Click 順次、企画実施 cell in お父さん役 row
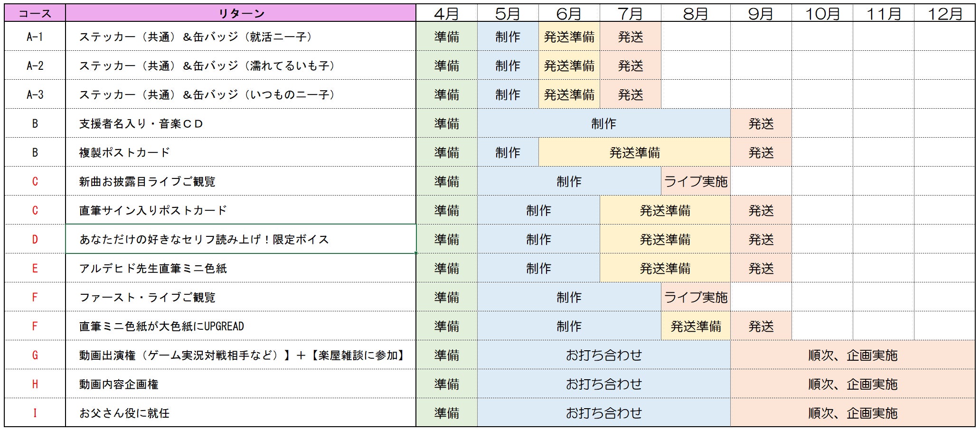Image resolution: width=980 pixels, height=430 pixels. coord(853,413)
